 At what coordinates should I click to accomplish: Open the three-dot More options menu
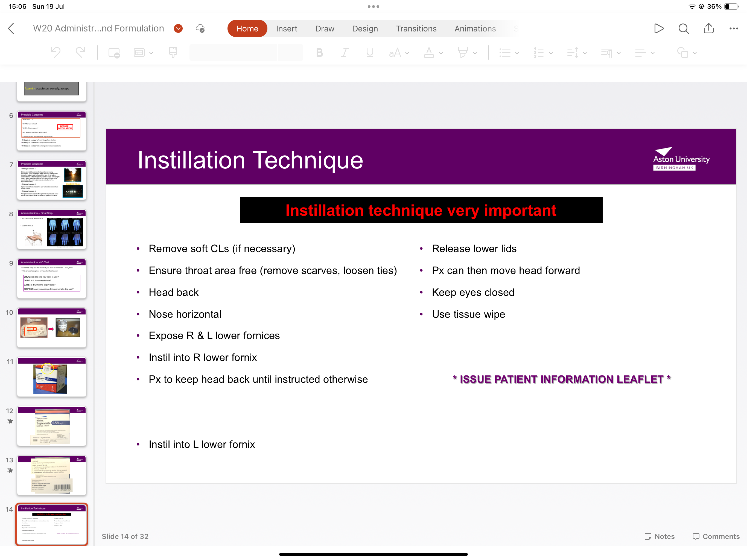point(734,29)
